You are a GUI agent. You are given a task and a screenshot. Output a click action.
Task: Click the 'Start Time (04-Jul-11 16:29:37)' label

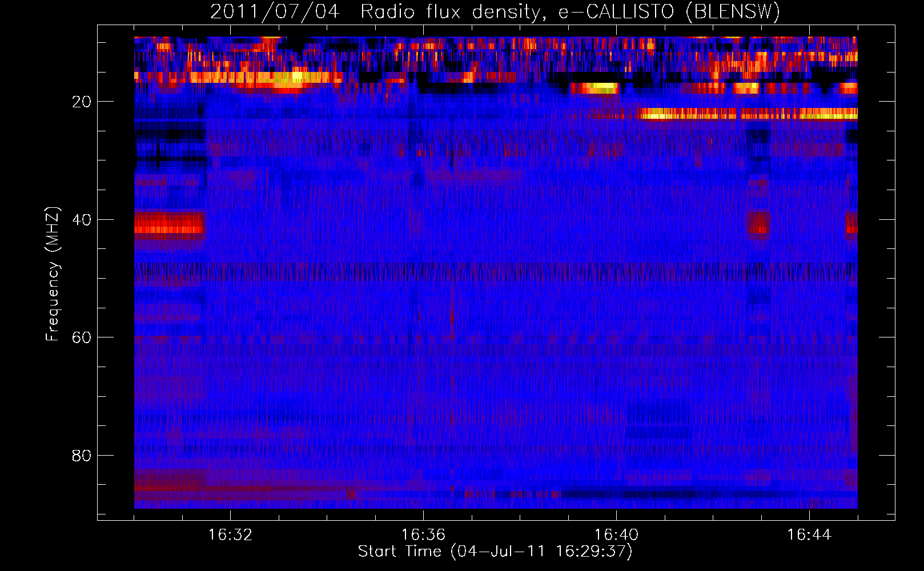(x=495, y=552)
